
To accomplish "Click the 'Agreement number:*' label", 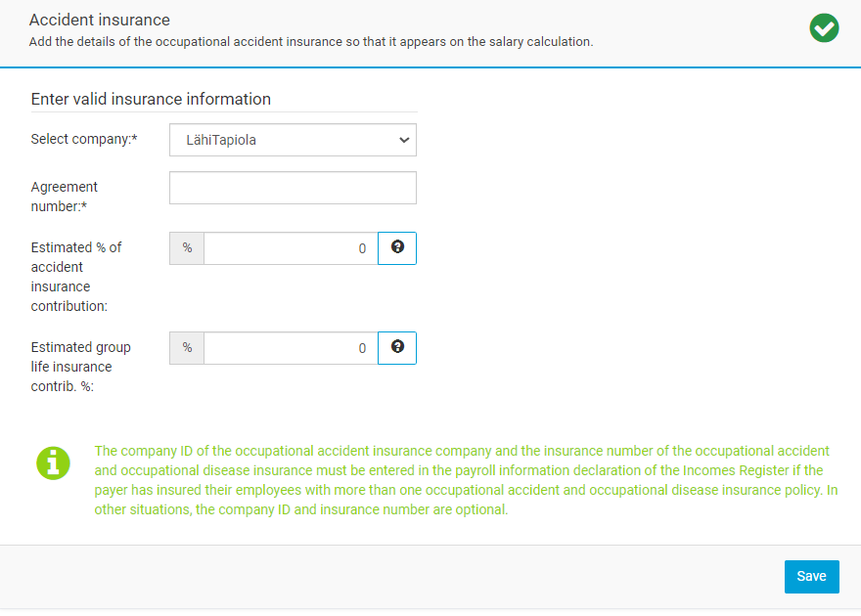I will click(65, 197).
